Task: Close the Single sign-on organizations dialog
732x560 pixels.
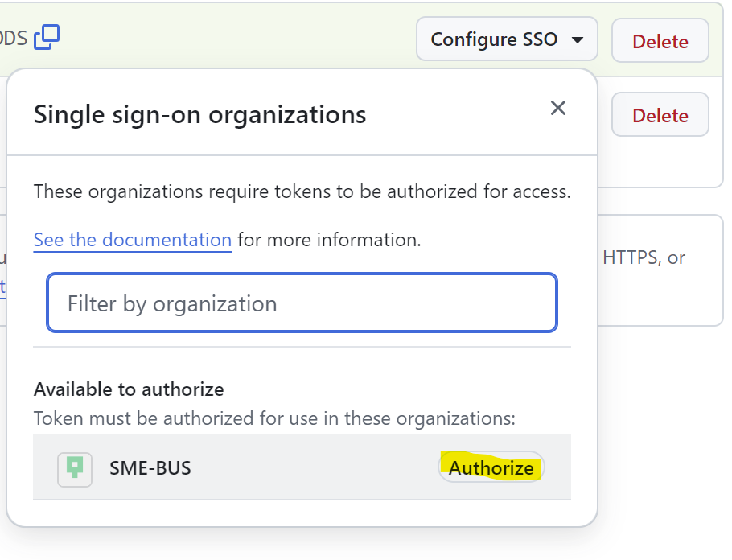Action: (558, 108)
